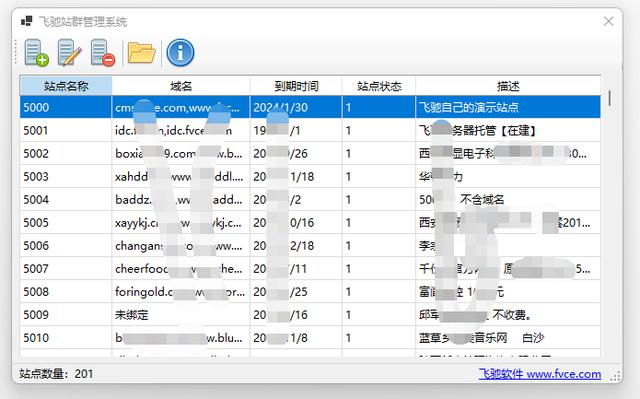
Task: Select site row 5010
Action: (x=310, y=338)
